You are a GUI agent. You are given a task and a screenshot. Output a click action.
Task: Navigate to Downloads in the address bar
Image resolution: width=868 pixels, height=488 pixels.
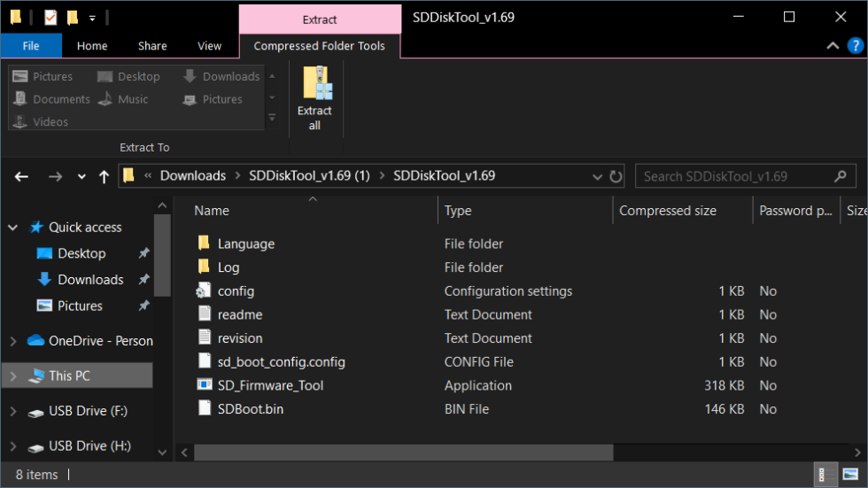click(x=192, y=176)
